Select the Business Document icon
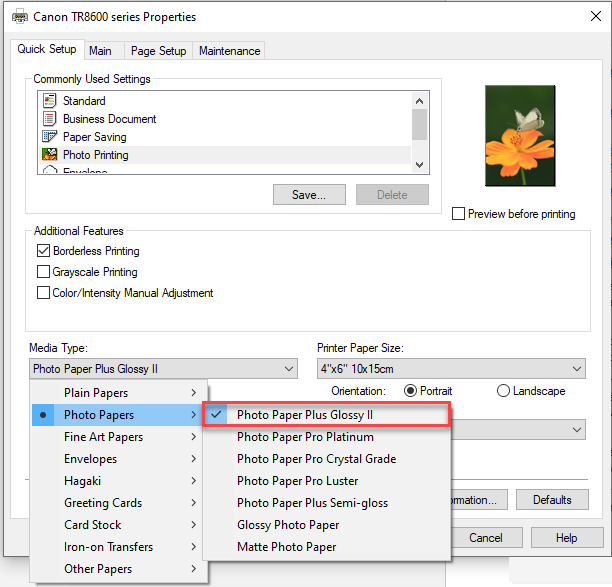This screenshot has width=612, height=587. click(48, 119)
